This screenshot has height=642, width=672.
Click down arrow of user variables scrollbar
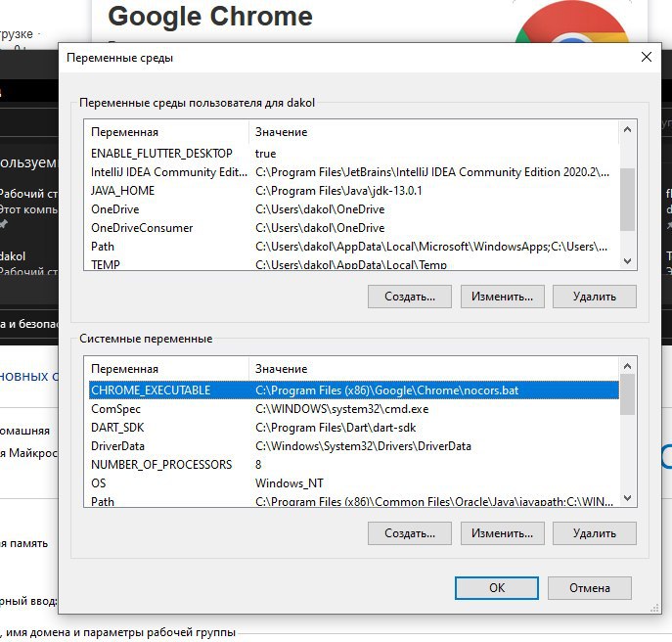point(627,260)
